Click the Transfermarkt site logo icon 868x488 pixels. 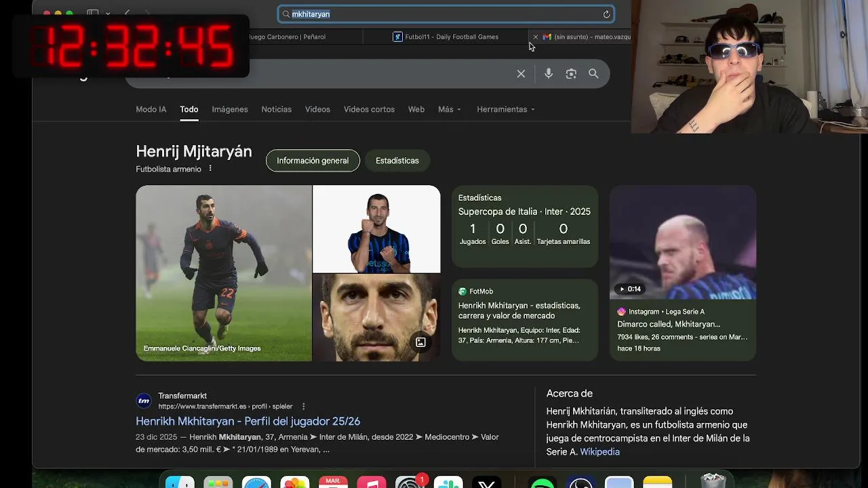coord(144,401)
